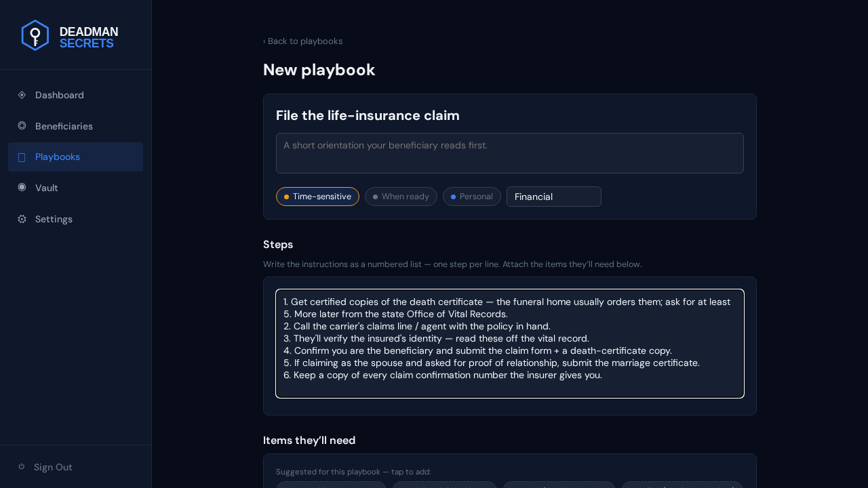Choose the When ready urgency chip
The height and width of the screenshot is (488, 868).
click(x=401, y=197)
